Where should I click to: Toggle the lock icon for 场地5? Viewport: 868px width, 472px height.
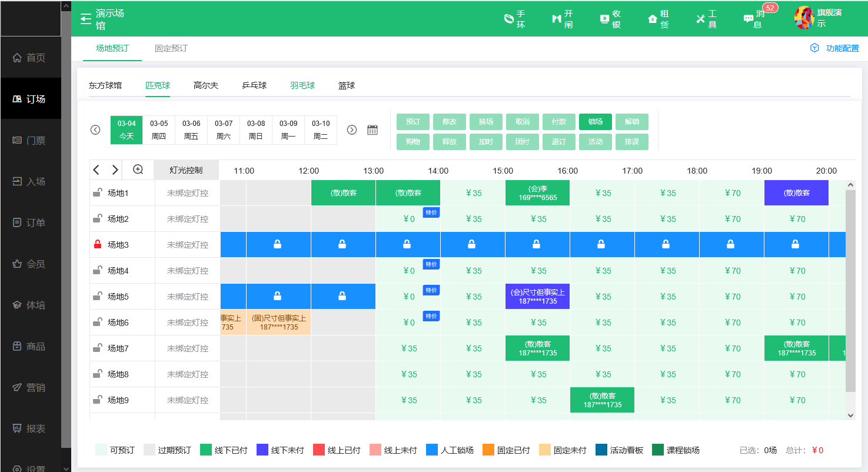point(98,296)
